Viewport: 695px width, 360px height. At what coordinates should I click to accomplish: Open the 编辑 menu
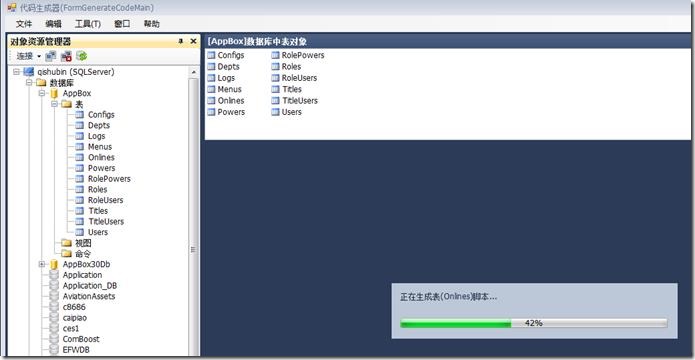(x=53, y=24)
